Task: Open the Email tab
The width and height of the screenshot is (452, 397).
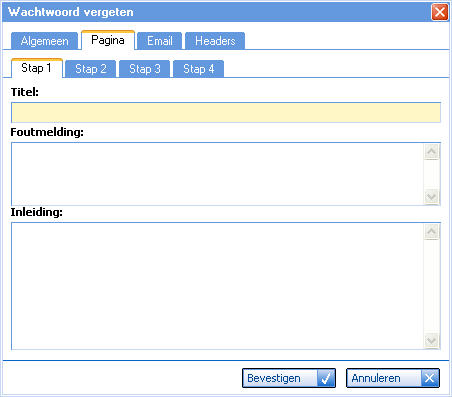Action: click(x=160, y=41)
